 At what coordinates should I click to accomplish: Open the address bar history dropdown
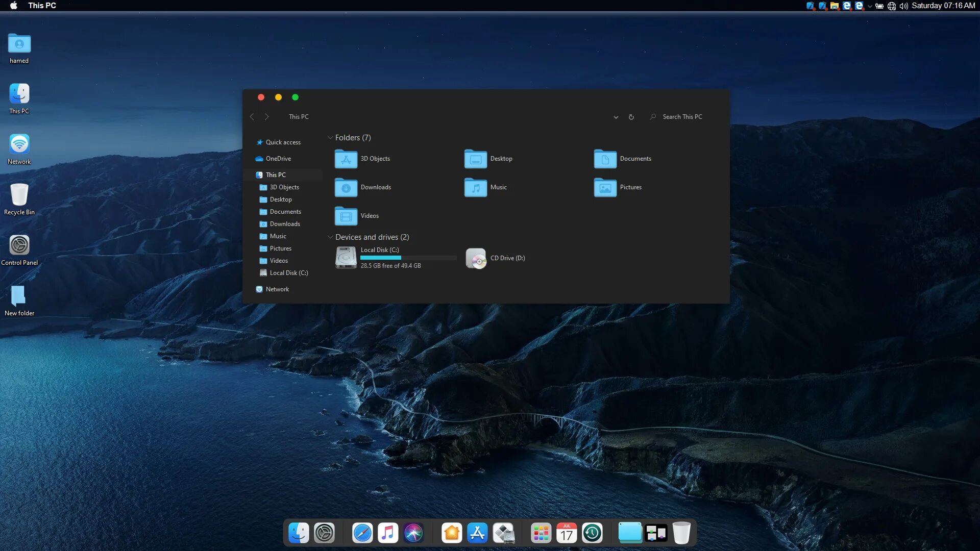point(616,117)
